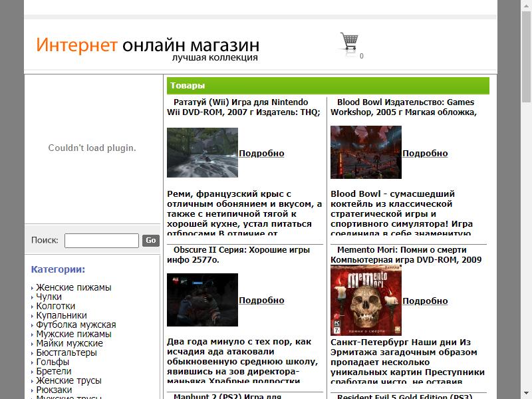Open the Колготки category
Image resolution: width=532 pixels, height=399 pixels.
pyautogui.click(x=55, y=306)
